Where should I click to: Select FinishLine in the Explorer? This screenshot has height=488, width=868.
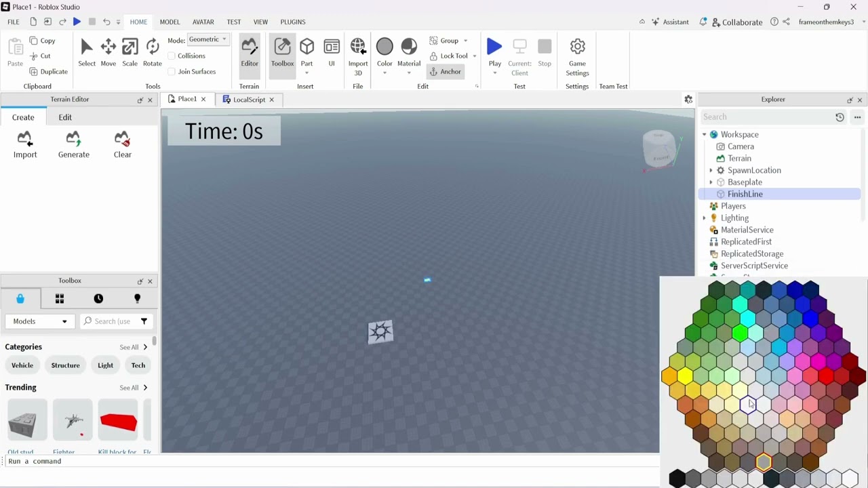click(x=745, y=195)
